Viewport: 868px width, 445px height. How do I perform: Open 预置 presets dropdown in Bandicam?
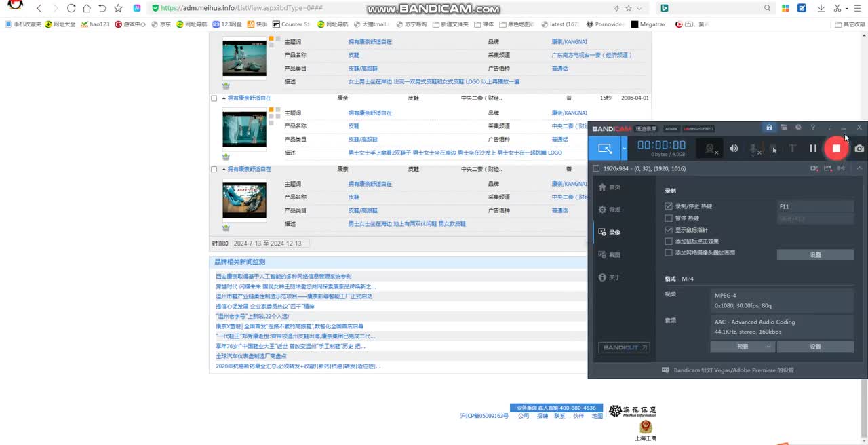click(x=743, y=347)
